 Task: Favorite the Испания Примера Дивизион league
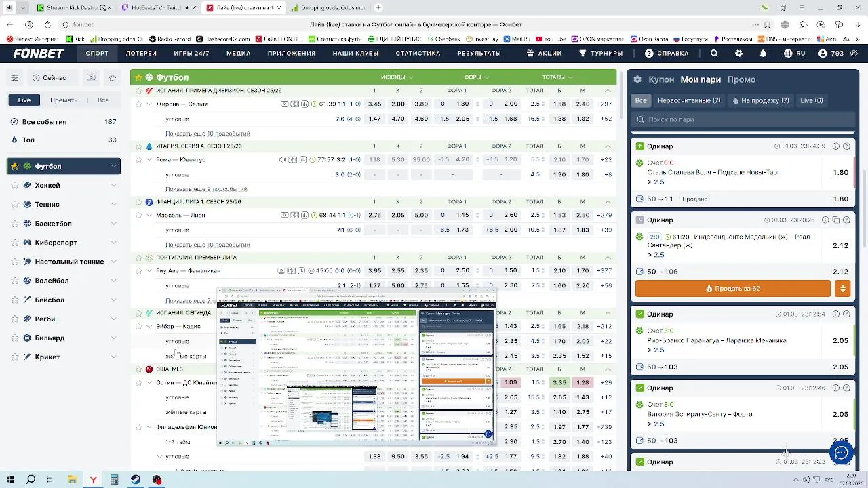click(x=138, y=91)
